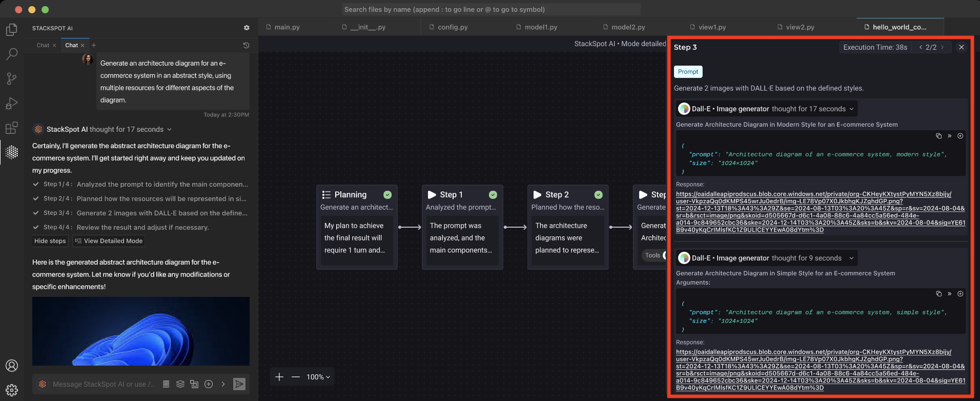Click the Message StackSpot AI input field
This screenshot has height=401, width=980.
coord(103,384)
